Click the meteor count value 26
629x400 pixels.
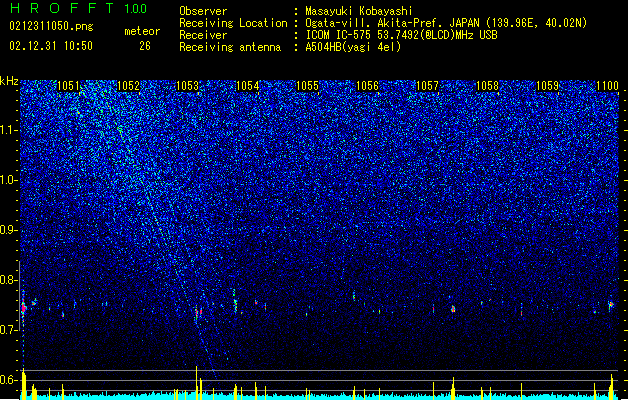pos(145,46)
